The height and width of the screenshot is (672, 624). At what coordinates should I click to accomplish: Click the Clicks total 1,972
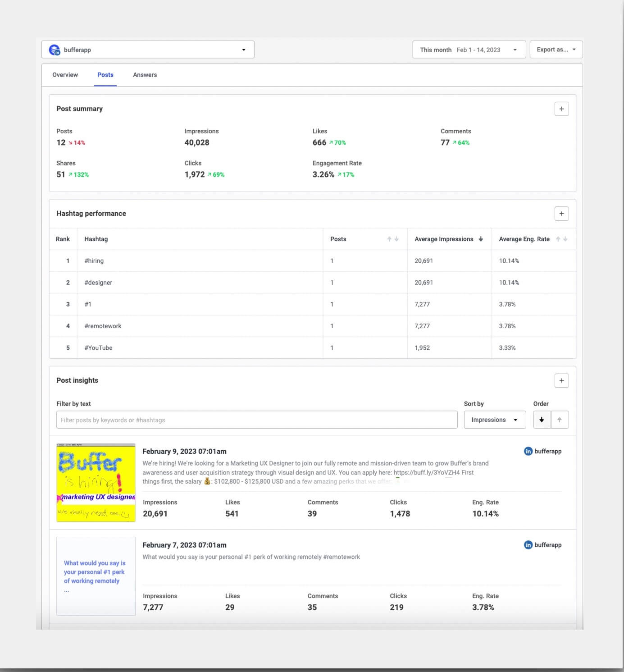point(195,174)
